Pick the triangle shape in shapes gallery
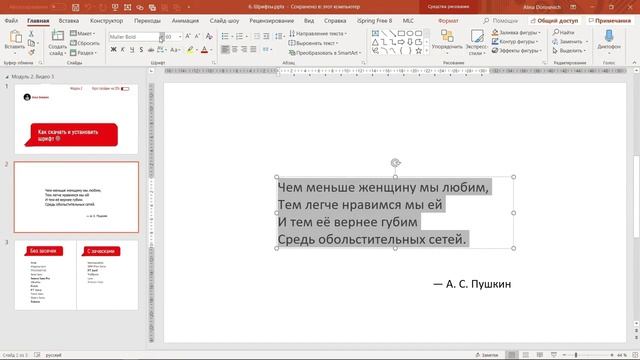Viewport: 640px width, 360px height. 375,42
